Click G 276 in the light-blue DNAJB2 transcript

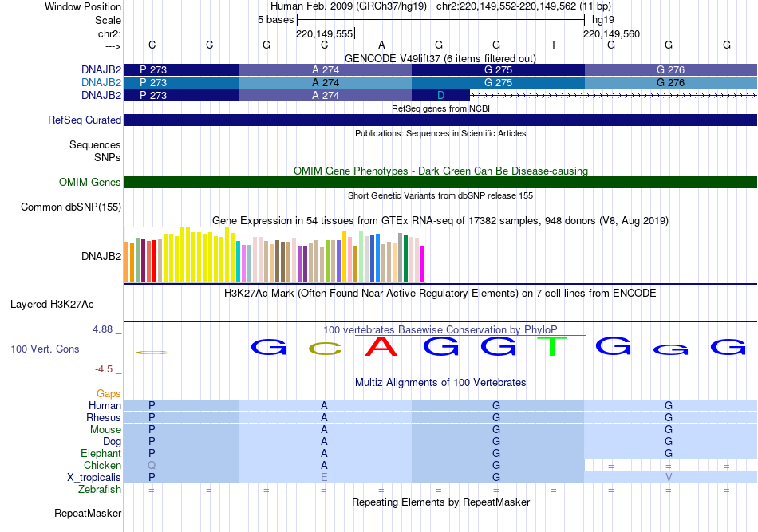pyautogui.click(x=670, y=83)
